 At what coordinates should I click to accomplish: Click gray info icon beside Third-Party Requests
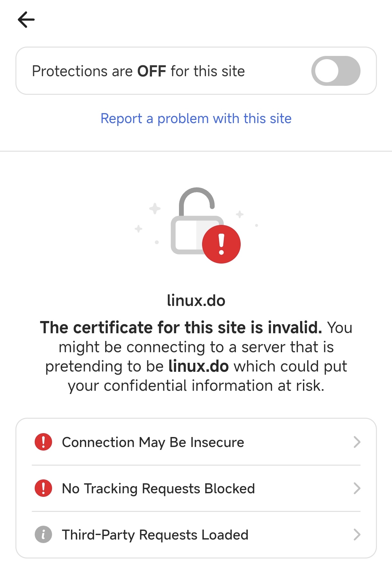(43, 534)
